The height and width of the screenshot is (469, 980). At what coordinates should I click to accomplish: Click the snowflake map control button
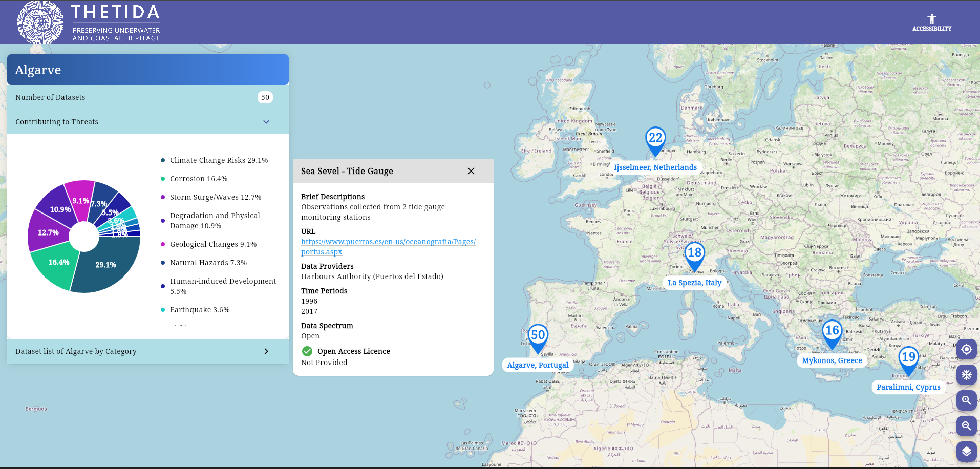point(966,375)
